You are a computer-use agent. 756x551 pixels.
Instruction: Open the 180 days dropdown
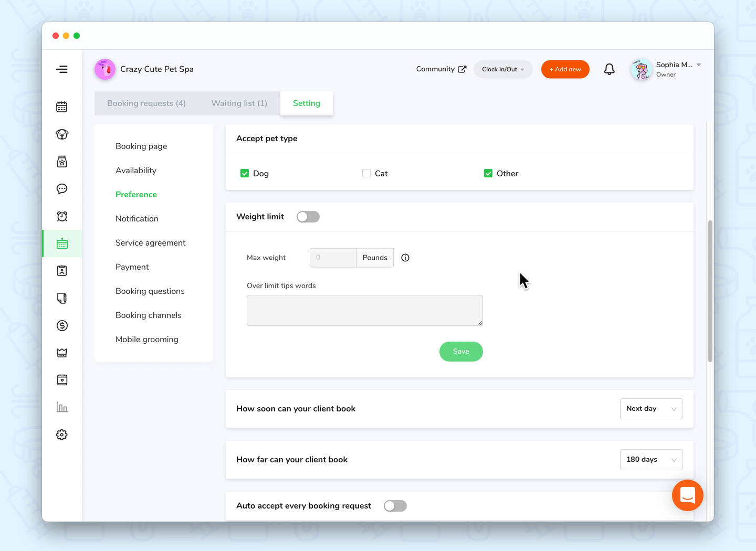pos(651,460)
